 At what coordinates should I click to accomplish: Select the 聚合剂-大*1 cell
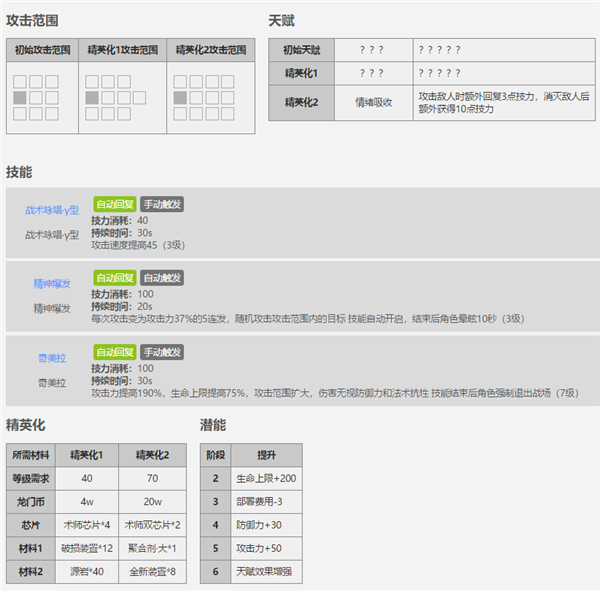(152, 549)
